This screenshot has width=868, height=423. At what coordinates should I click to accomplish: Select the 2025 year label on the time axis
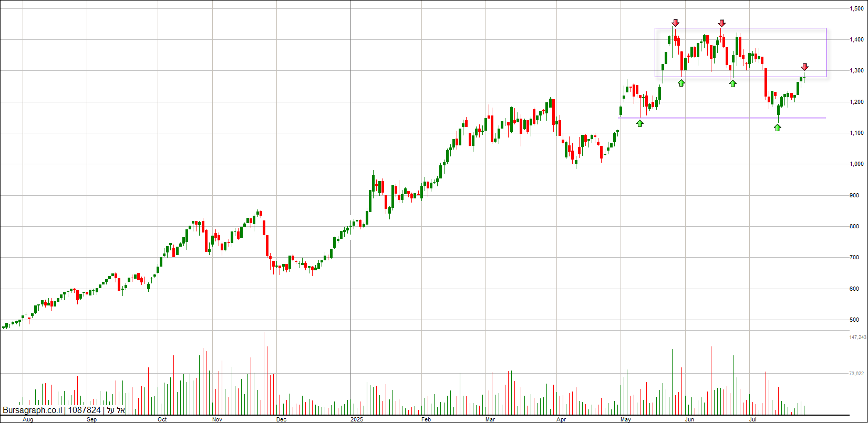357,420
